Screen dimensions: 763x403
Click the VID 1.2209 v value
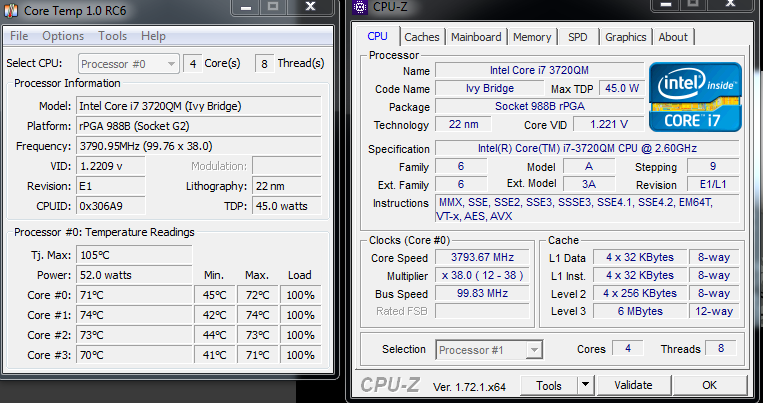[x=110, y=166]
